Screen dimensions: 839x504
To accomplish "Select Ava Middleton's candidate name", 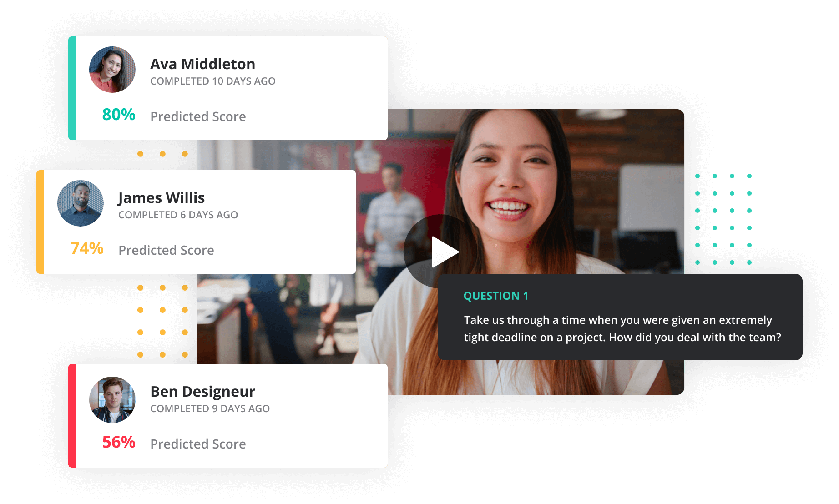I will point(202,64).
